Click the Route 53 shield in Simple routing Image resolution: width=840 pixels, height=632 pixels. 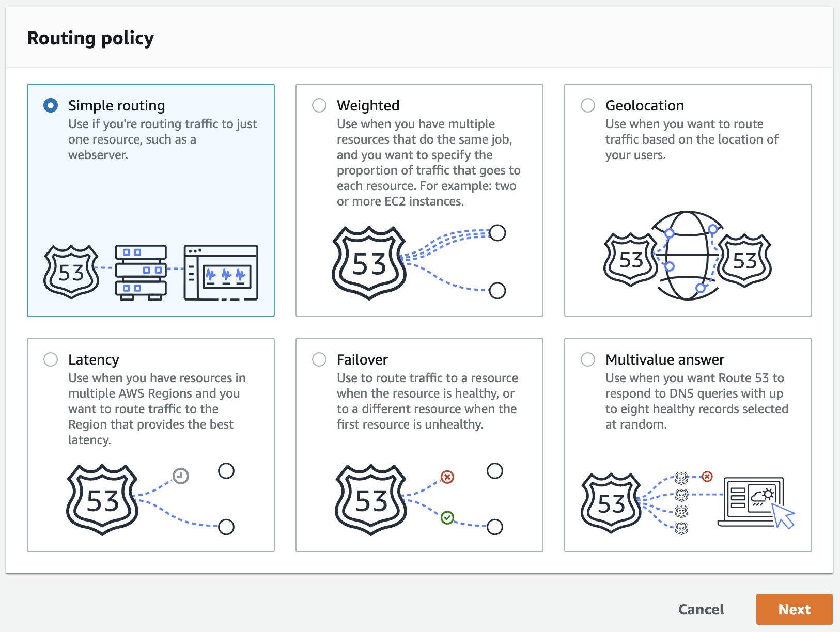coord(71,272)
